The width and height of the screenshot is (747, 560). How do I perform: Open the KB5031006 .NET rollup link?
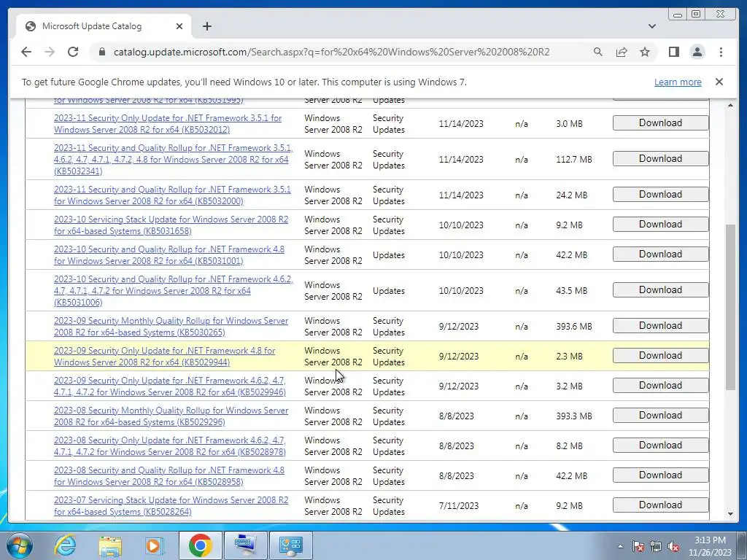pyautogui.click(x=174, y=291)
